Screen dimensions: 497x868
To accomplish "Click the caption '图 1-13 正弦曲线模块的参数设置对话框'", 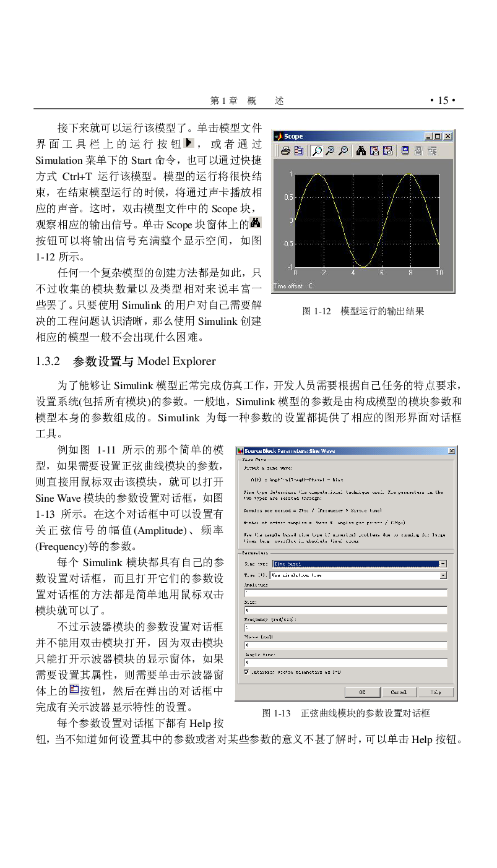I will click(x=346, y=713).
